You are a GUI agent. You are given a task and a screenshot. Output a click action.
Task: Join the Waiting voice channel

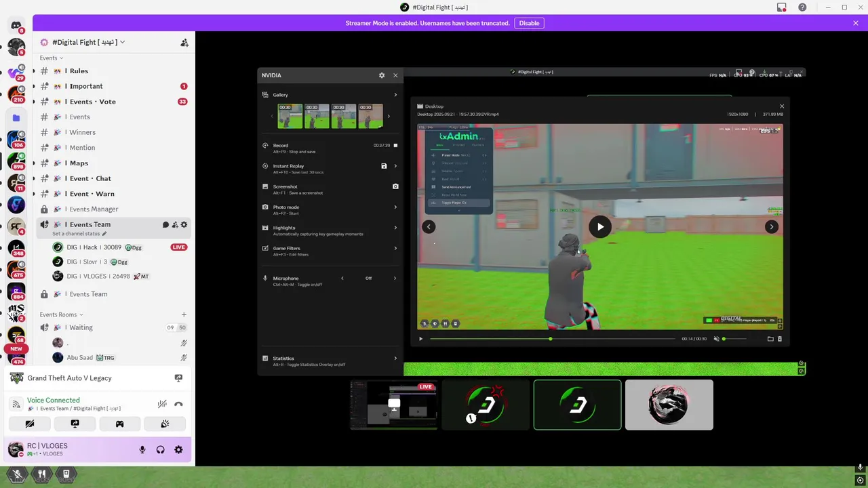(x=113, y=327)
